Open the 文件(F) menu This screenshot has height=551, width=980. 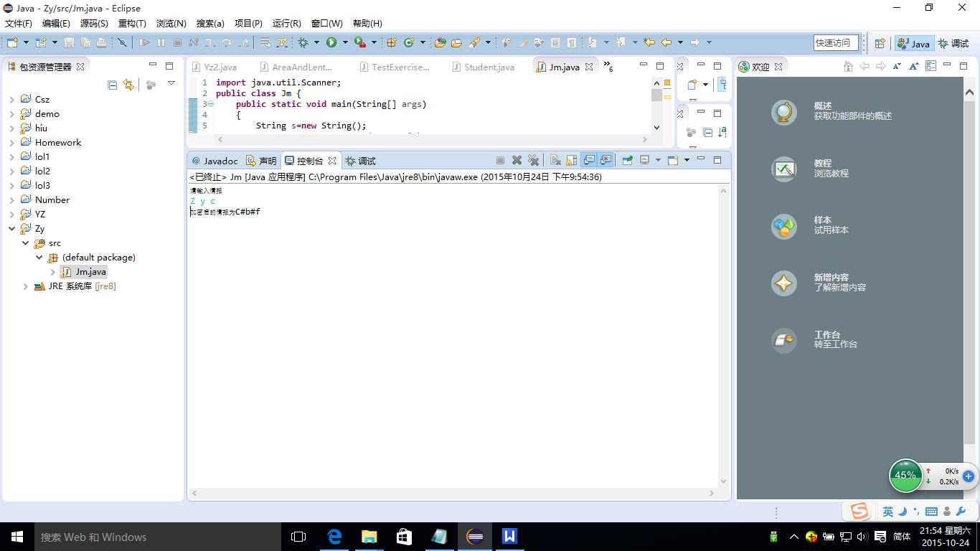point(19,24)
